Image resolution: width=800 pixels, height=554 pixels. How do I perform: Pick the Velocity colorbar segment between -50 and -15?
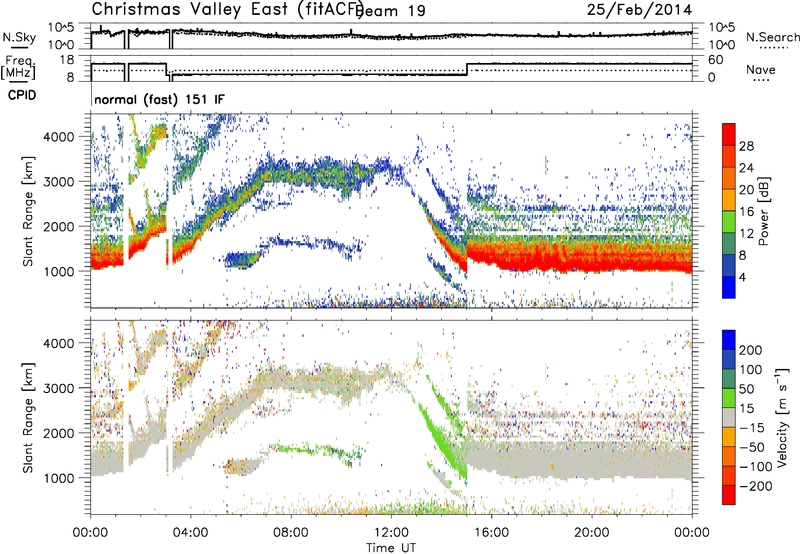pyautogui.click(x=729, y=437)
